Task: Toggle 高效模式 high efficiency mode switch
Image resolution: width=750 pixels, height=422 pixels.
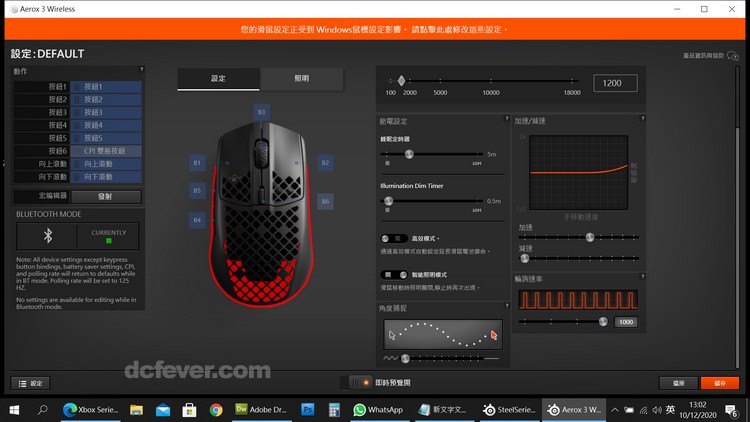Action: (x=393, y=238)
